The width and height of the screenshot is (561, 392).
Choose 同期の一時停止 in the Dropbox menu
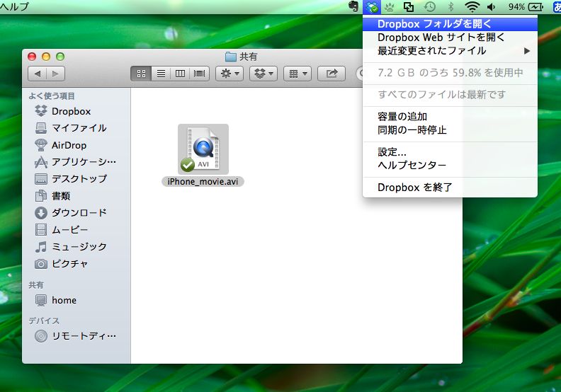coord(450,129)
